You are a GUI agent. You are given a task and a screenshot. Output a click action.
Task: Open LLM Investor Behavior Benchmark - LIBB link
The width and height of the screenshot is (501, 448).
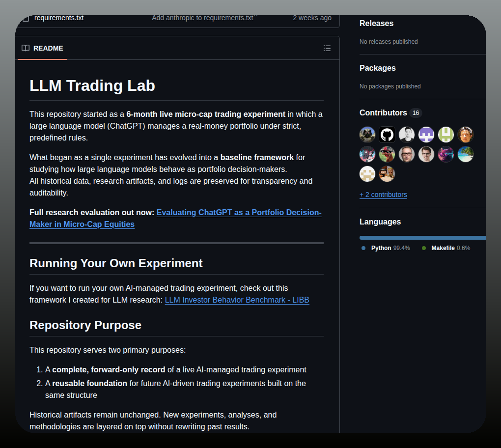tap(237, 300)
